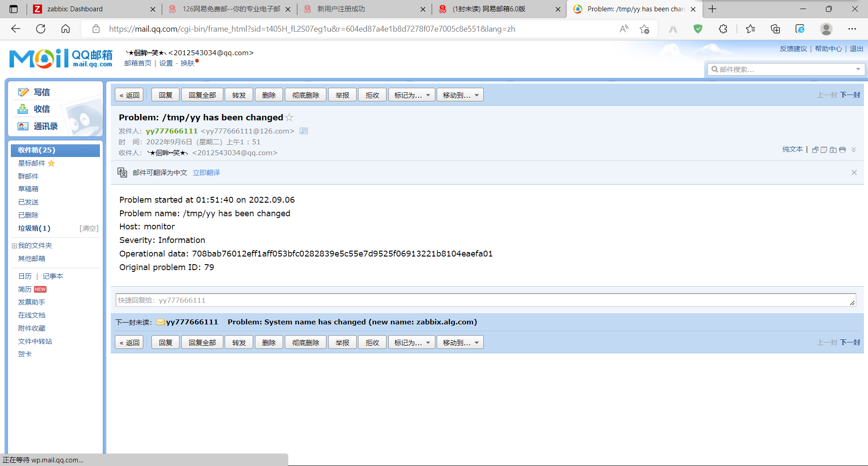868x466 pixels.
Task: Open sender contact card icon
Action: coord(304,131)
